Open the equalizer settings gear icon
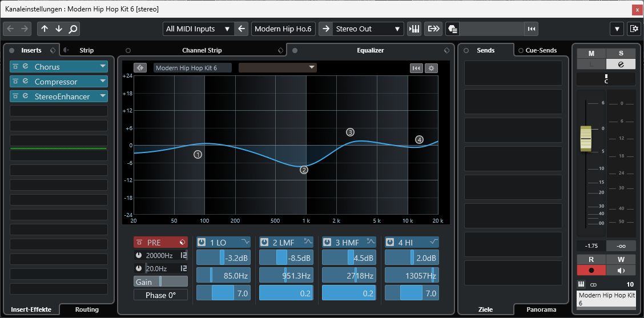The height and width of the screenshot is (318, 644). [432, 68]
